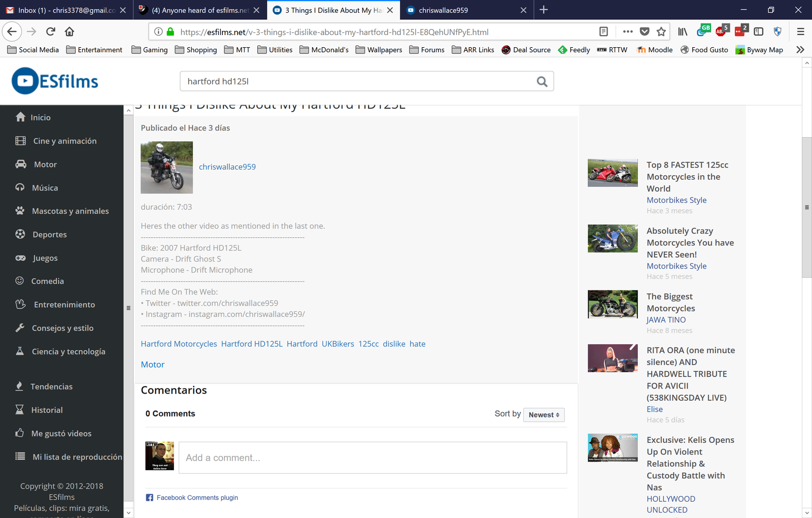This screenshot has height=518, width=812.
Task: Open the Shopping bookmarks folder
Action: point(196,50)
